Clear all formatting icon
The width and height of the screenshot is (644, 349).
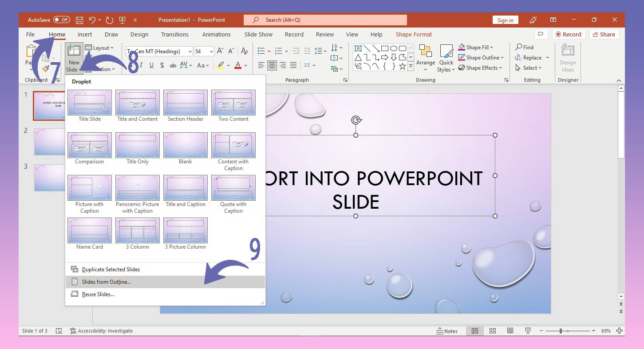click(244, 51)
